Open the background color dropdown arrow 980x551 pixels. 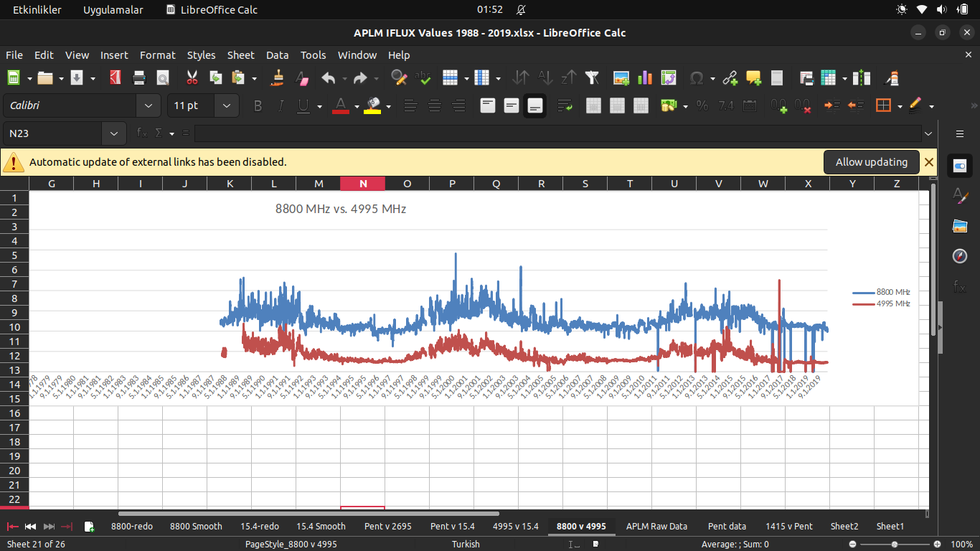388,106
